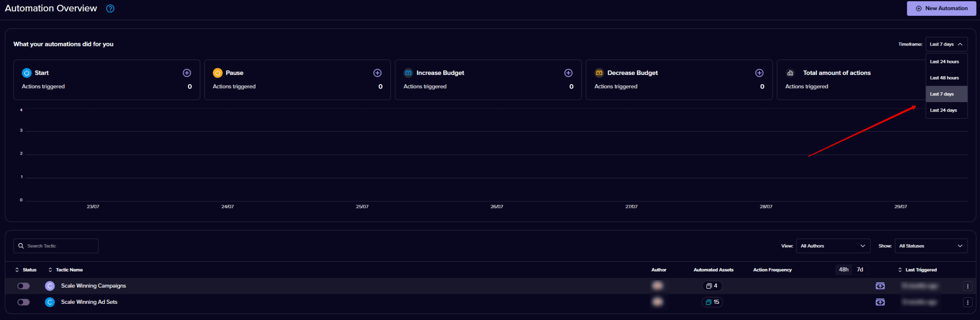Toggle Scale Winning Campaigns automation on
This screenshot has width=980, height=320.
click(x=23, y=286)
